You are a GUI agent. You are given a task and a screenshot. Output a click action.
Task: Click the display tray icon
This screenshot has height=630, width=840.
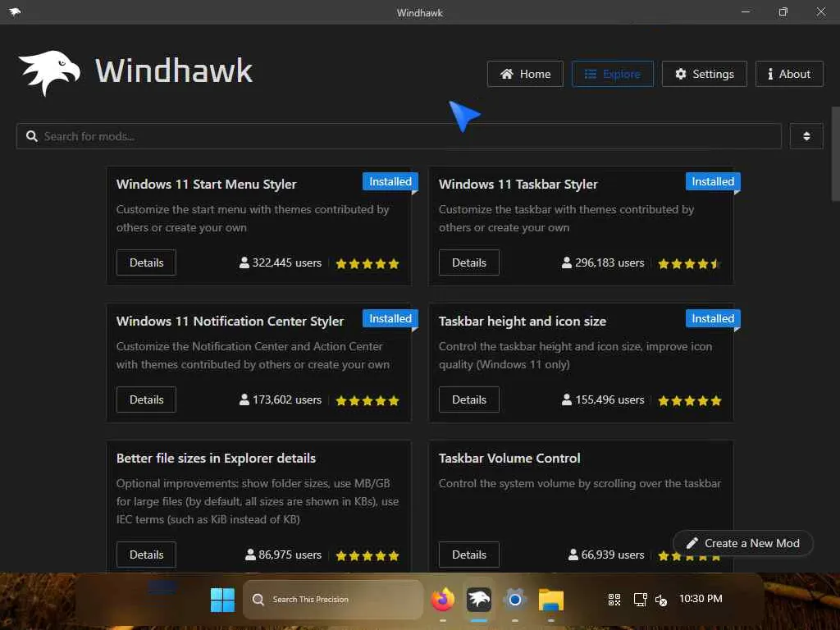640,600
